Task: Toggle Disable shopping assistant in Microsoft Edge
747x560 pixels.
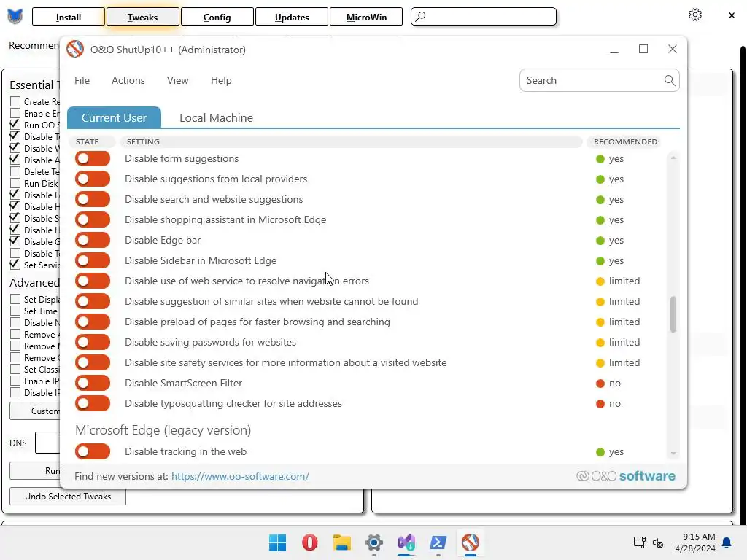Action: pos(93,219)
